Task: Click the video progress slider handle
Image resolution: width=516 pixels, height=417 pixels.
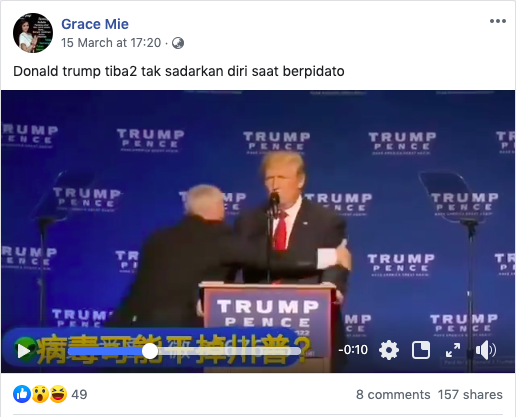Action: click(x=150, y=351)
